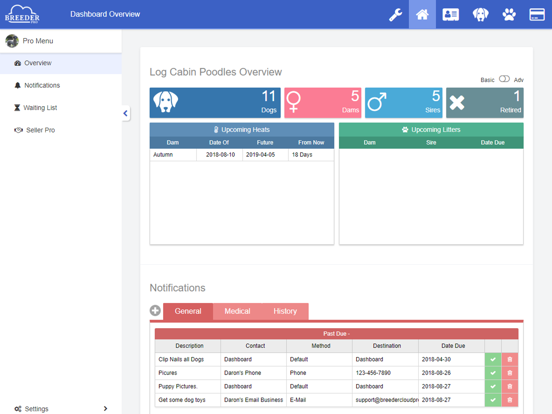Click the Daron's Phone contact cell
The width and height of the screenshot is (552, 414).
253,373
